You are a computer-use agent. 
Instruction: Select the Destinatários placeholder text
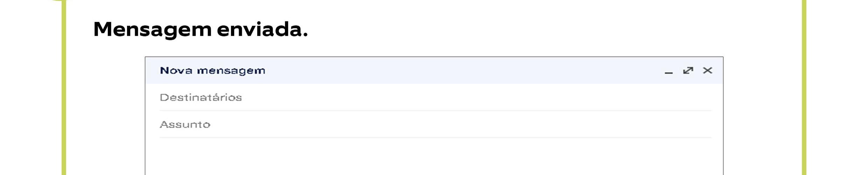pyautogui.click(x=201, y=97)
